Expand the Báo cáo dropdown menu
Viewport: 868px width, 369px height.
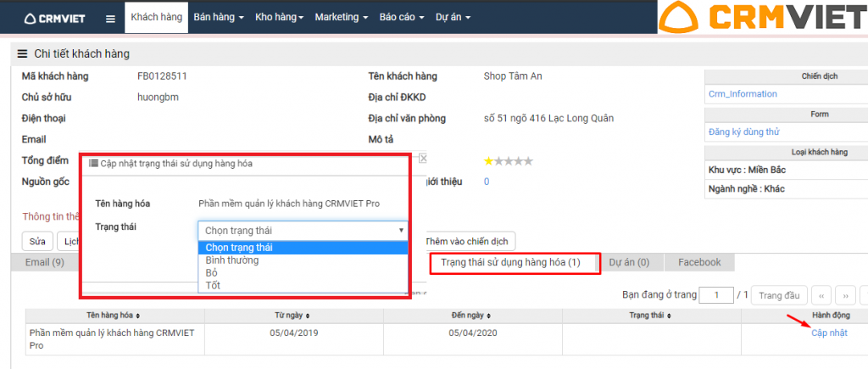point(402,17)
